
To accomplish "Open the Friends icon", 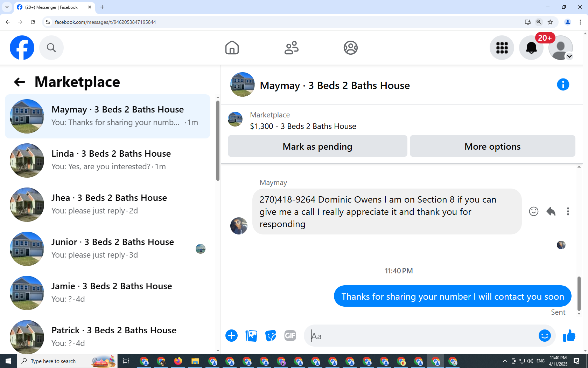I will (x=292, y=48).
